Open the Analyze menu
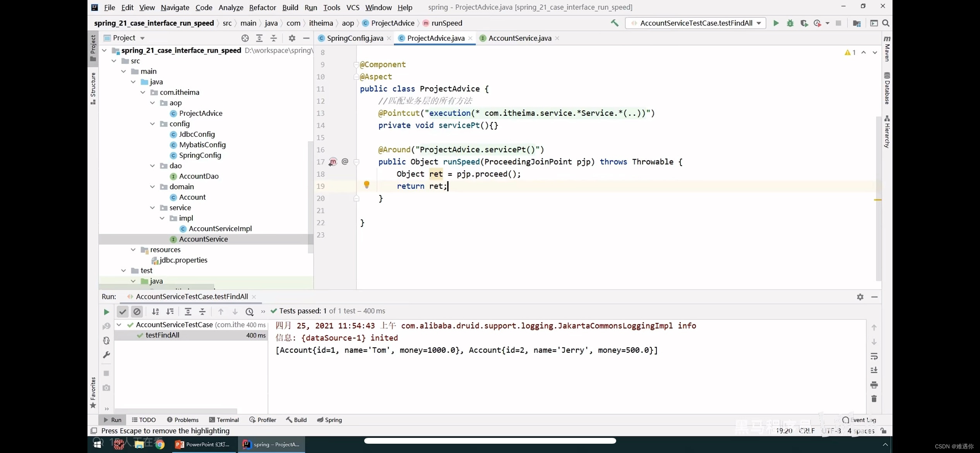 point(231,7)
